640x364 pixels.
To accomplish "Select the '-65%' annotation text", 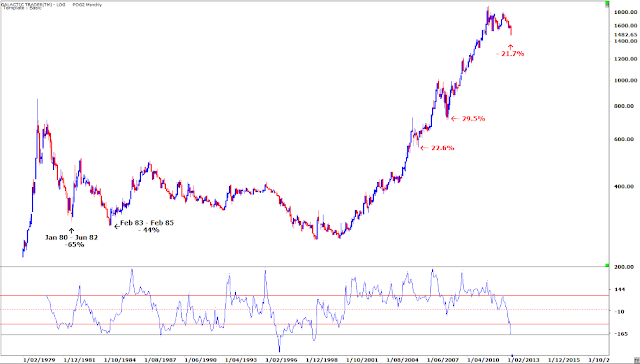I will click(x=74, y=245).
